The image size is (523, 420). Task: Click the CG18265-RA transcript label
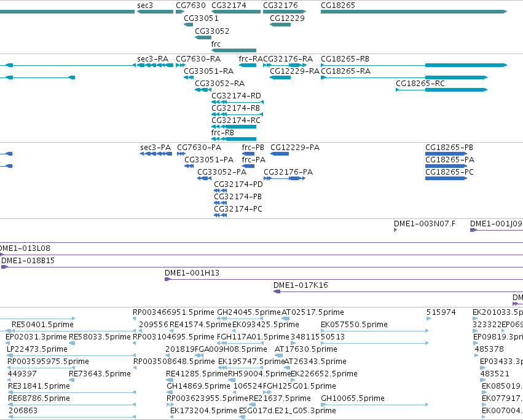point(346,71)
